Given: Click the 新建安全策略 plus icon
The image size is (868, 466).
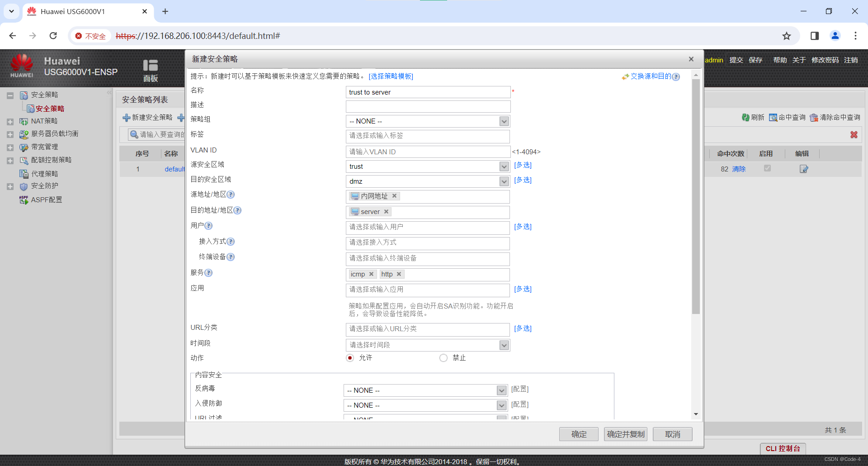Looking at the screenshot, I should pyautogui.click(x=127, y=118).
